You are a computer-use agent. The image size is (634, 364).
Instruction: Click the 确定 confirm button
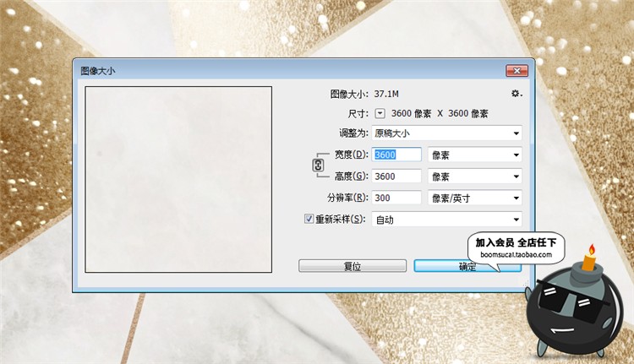467,266
